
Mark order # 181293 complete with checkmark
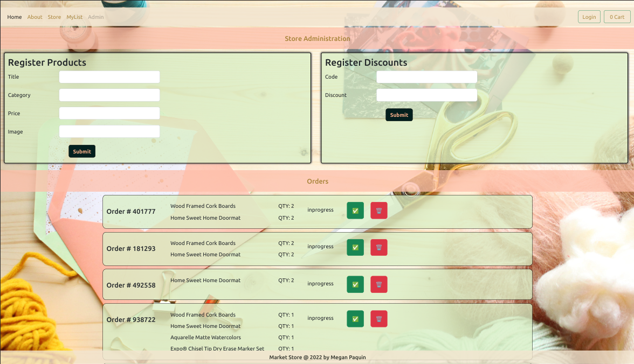coord(355,247)
